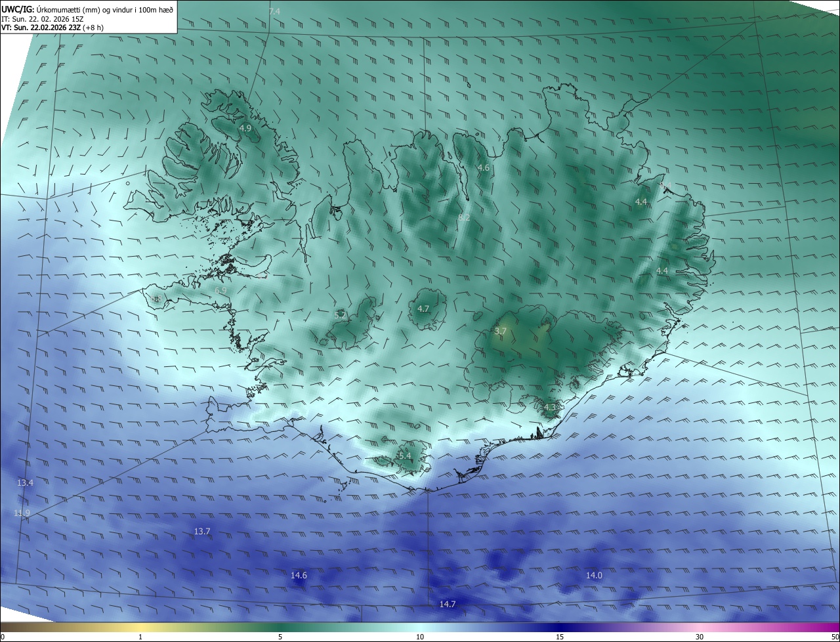Click the 6.9 value on the map
This screenshot has width=840, height=642.
pyautogui.click(x=220, y=290)
